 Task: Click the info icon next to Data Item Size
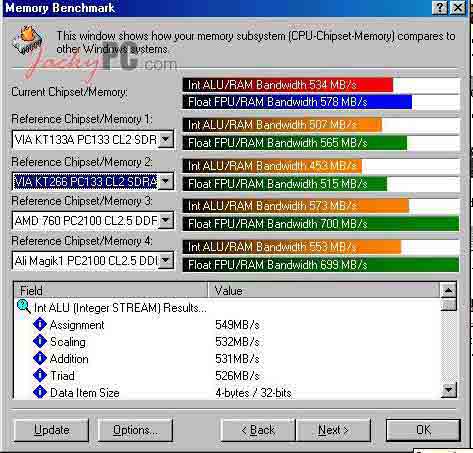point(40,392)
